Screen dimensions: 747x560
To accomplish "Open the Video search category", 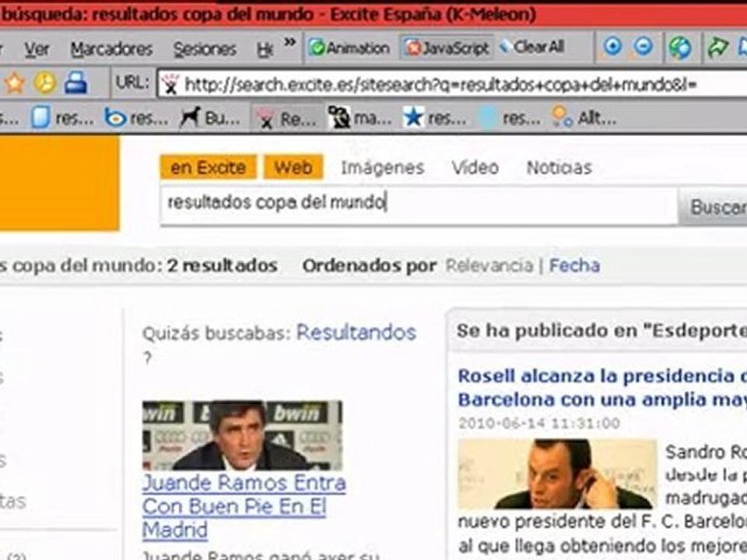I will 475,168.
